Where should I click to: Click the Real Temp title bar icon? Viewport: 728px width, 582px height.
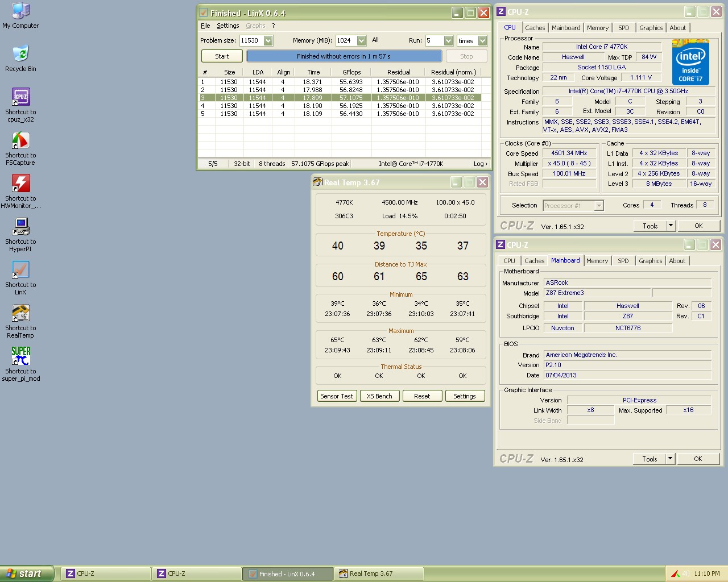[x=318, y=182]
